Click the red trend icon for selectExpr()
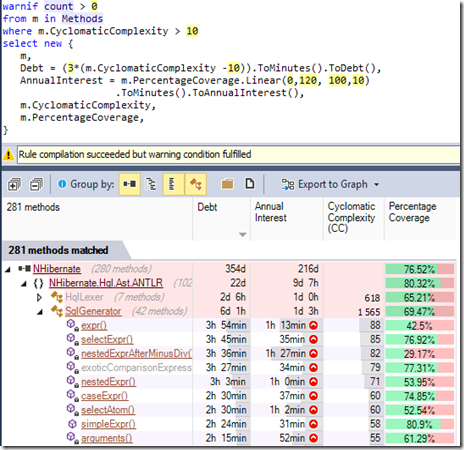Screen dimensions: 464x450 pyautogui.click(x=313, y=339)
